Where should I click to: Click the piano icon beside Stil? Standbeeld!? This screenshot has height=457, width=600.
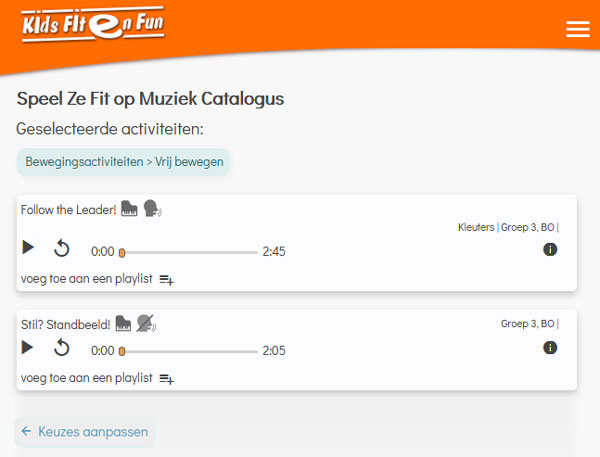(x=123, y=323)
